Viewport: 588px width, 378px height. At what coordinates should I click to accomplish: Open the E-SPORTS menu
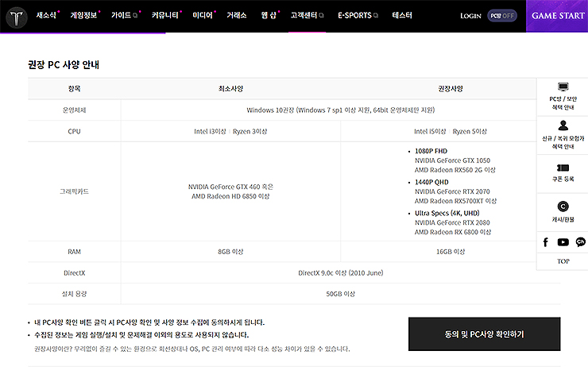pyautogui.click(x=354, y=15)
